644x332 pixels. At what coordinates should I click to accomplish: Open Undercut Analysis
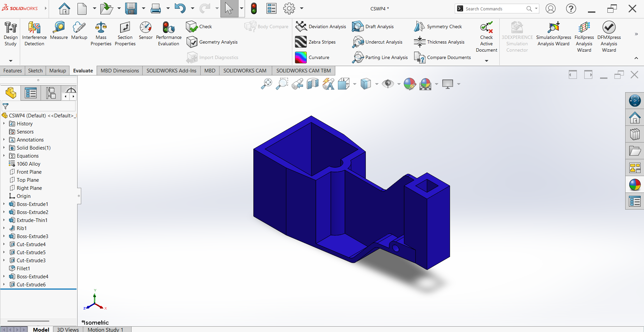(x=377, y=42)
